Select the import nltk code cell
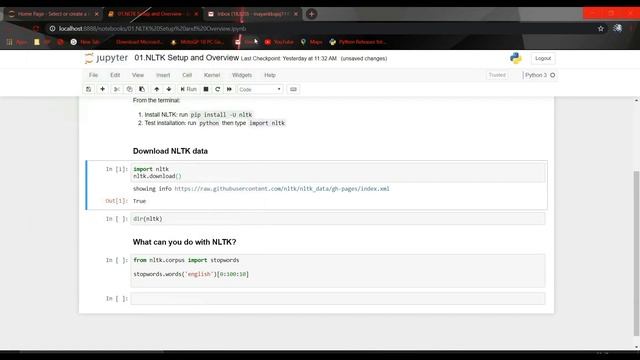Screen dimensions: 640x360 pyautogui.click(x=338, y=173)
